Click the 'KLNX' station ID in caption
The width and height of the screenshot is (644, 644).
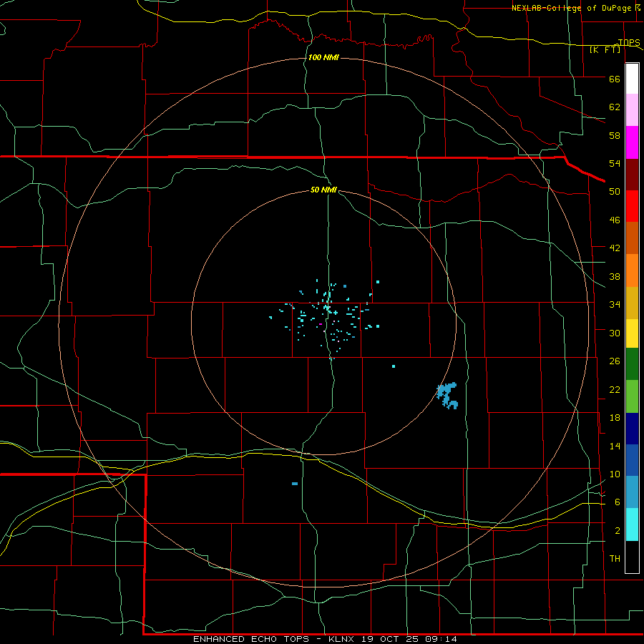(343, 639)
